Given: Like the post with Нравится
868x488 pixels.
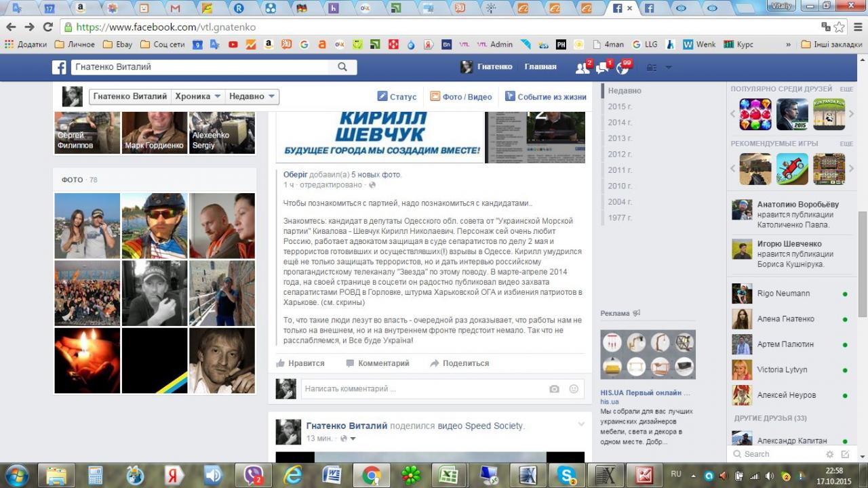Looking at the screenshot, I should (300, 363).
